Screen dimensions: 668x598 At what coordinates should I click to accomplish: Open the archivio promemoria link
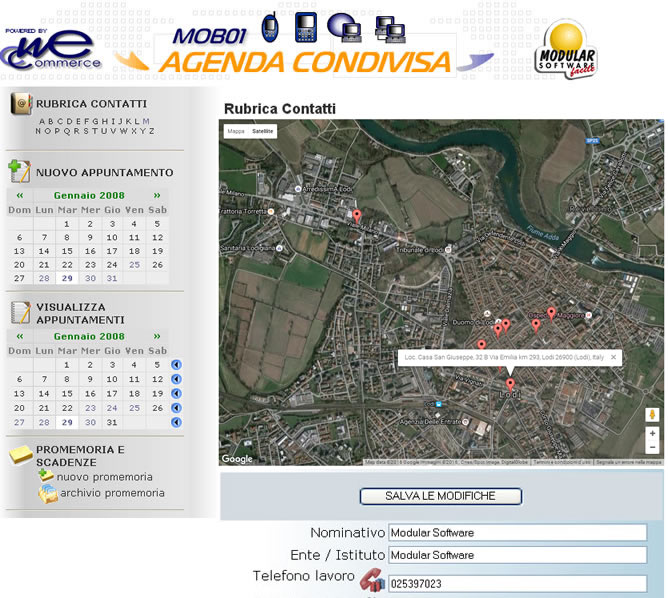(x=112, y=493)
